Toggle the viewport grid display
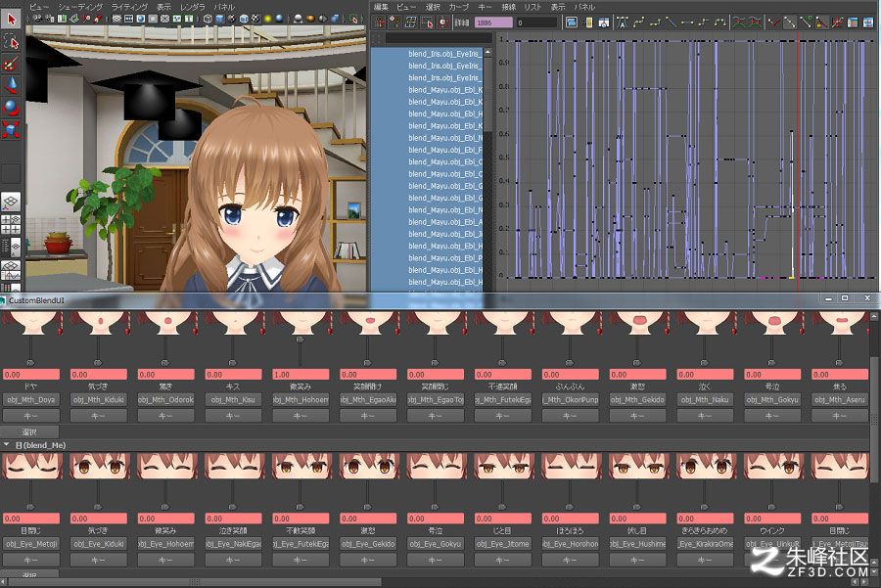Image resolution: width=881 pixels, height=588 pixels. tap(116, 19)
